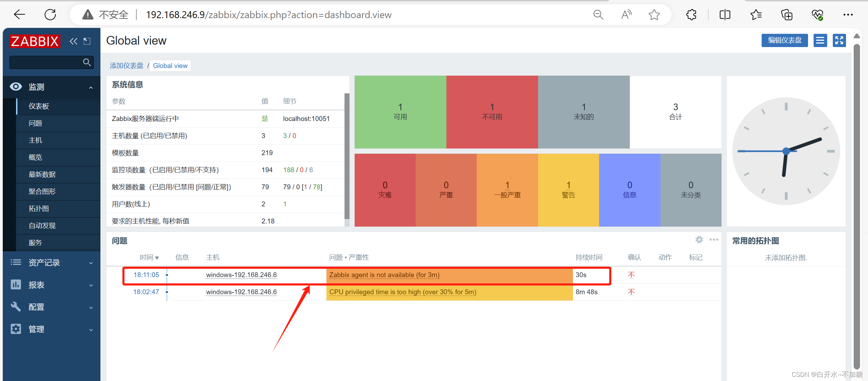
Task: Click the analog clock widget
Action: pyautogui.click(x=786, y=151)
